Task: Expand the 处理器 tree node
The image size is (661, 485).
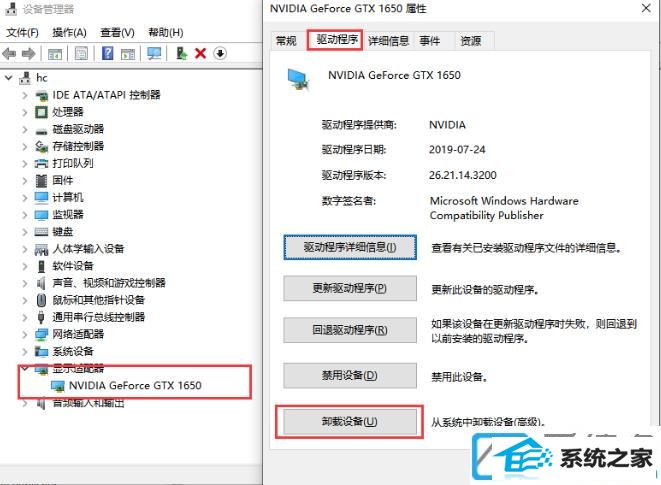Action: [25, 112]
